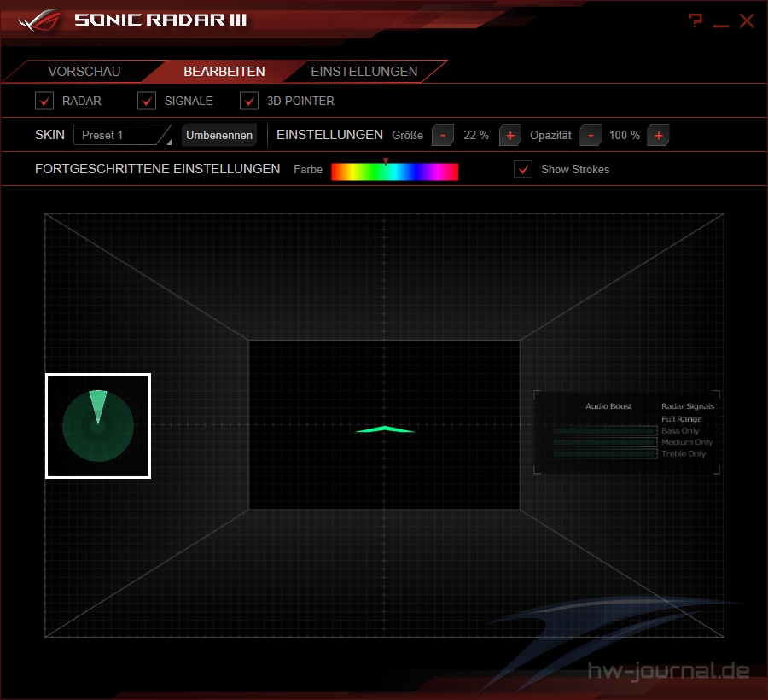Select the Audio Boost signals panel
The height and width of the screenshot is (700, 768).
(626, 432)
